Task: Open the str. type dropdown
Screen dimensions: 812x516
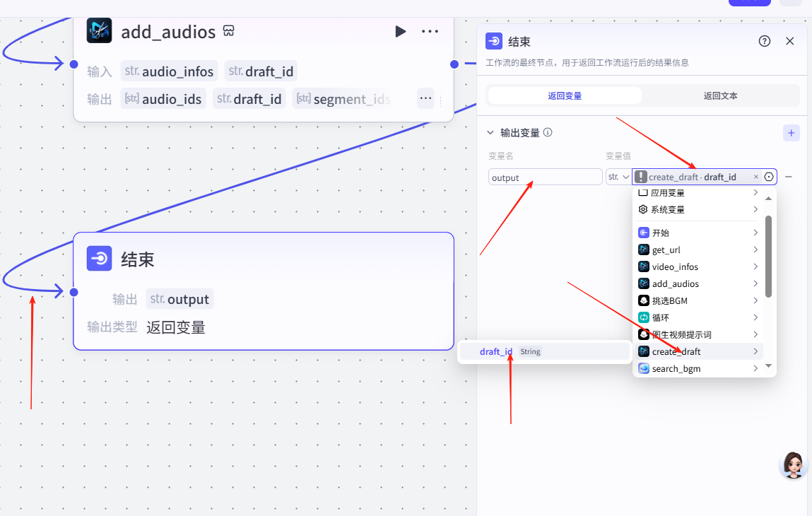Action: pos(618,177)
